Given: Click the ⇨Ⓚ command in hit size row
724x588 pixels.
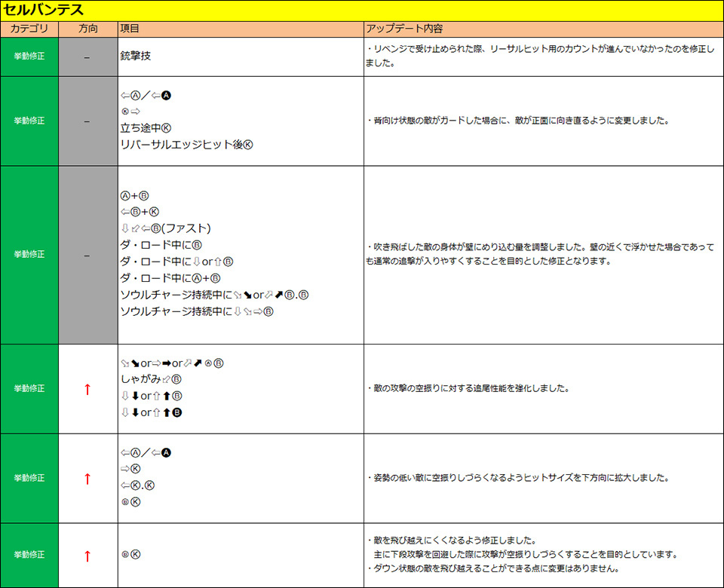Looking at the screenshot, I should (130, 469).
